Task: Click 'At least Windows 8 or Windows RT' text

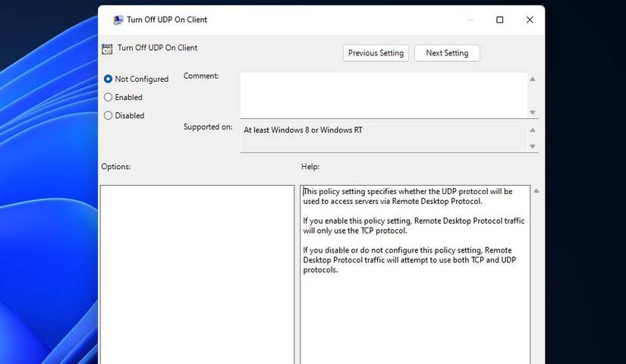Action: (303, 130)
